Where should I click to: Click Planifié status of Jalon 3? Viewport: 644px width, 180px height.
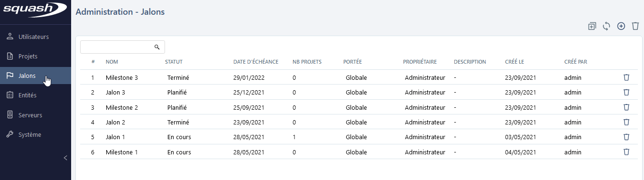coord(177,92)
